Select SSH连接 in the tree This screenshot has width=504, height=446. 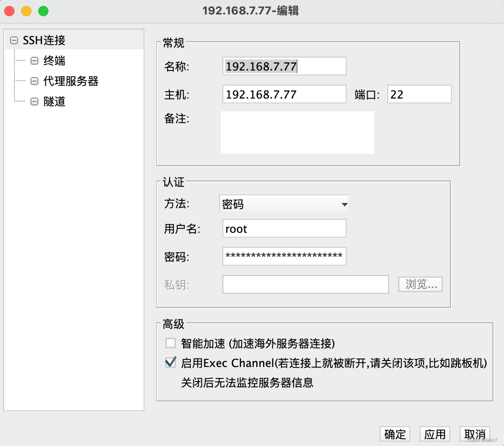pos(44,40)
